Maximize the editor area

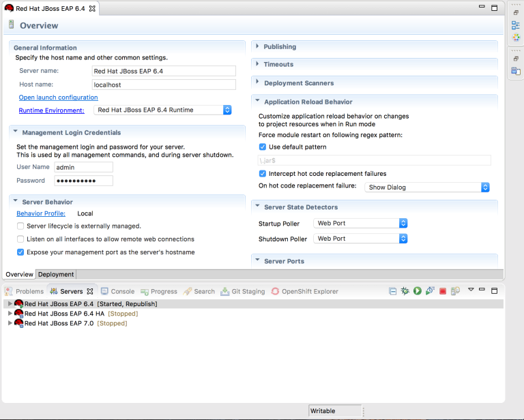tap(494, 7)
